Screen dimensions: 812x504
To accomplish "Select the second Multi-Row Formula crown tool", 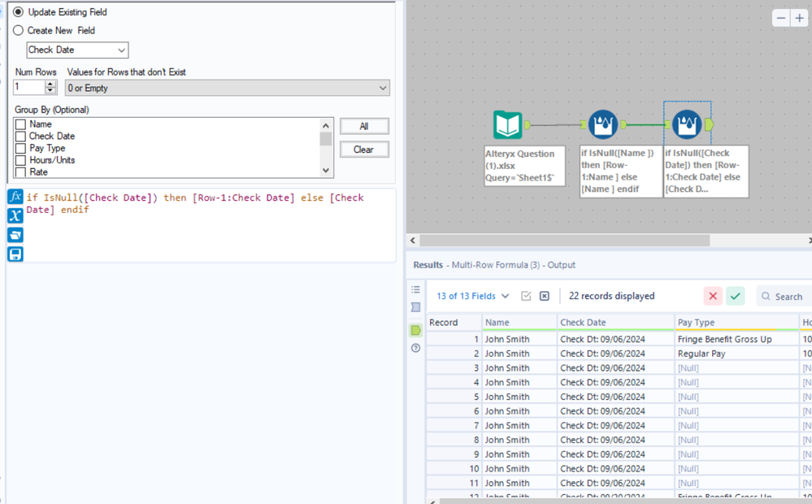I will pyautogui.click(x=687, y=124).
